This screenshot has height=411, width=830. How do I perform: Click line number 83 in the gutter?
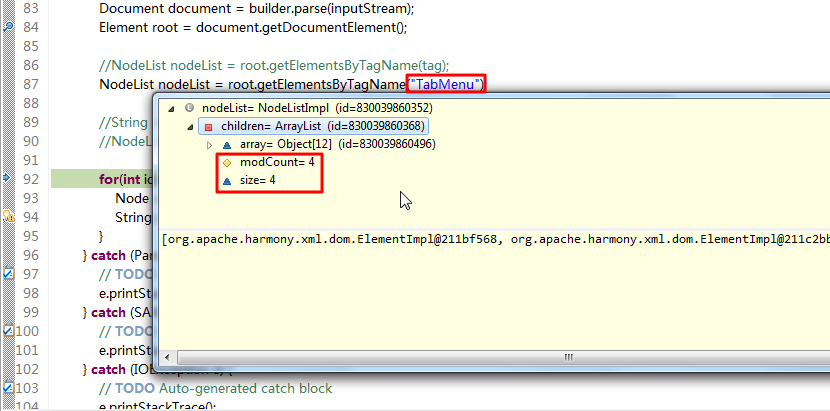[x=31, y=8]
